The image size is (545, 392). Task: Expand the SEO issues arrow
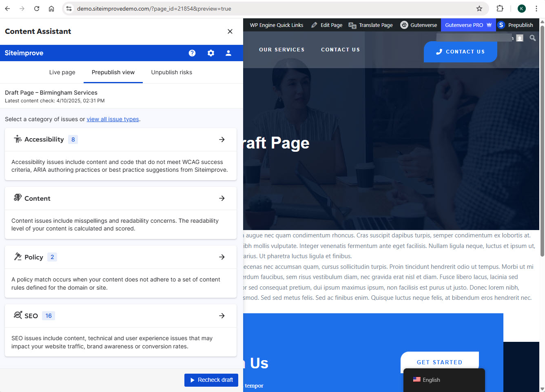point(222,315)
